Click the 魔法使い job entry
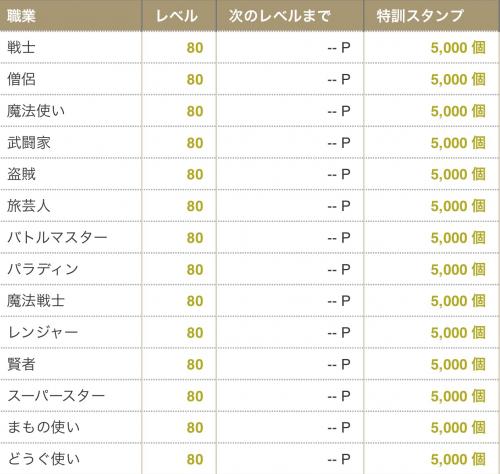The height and width of the screenshot is (474, 500). coord(36,111)
